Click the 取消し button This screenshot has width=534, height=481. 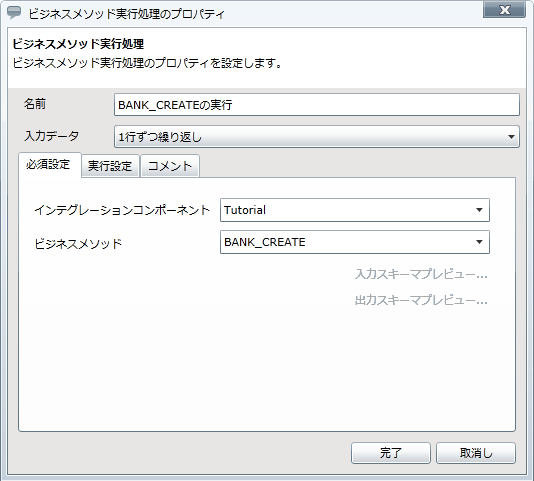pos(476,453)
